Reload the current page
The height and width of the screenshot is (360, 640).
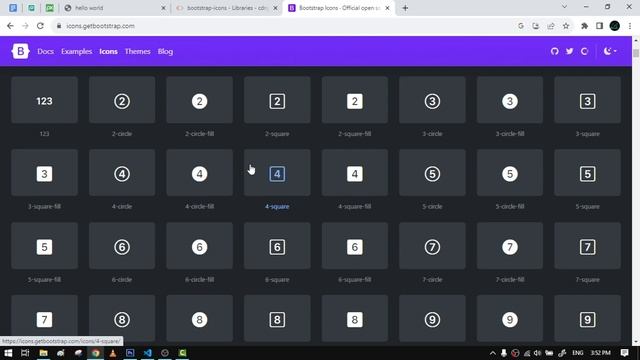pos(40,26)
